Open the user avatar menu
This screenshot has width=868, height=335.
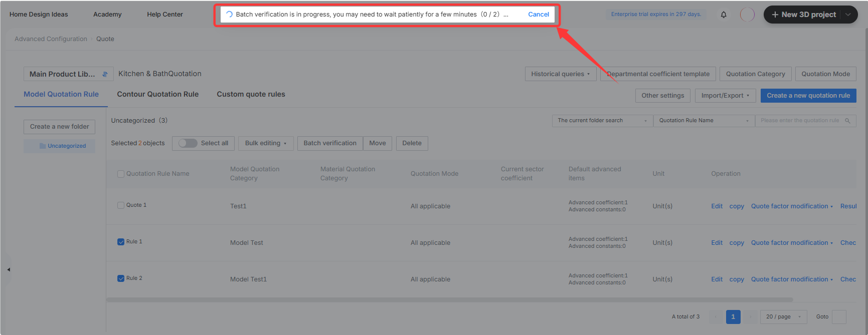(x=747, y=15)
